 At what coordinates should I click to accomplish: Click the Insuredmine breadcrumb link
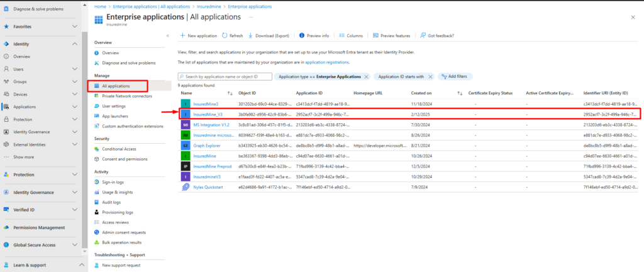click(x=210, y=6)
